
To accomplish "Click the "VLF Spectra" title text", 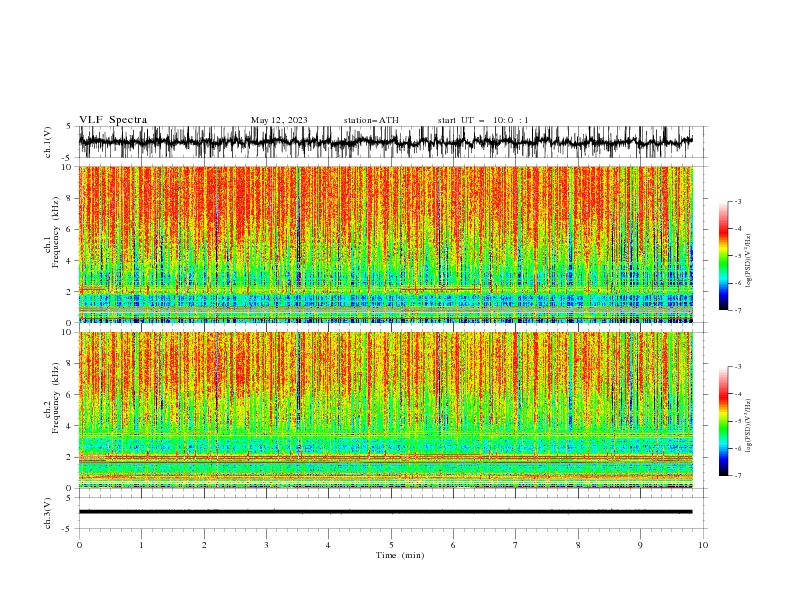I will pyautogui.click(x=113, y=120).
